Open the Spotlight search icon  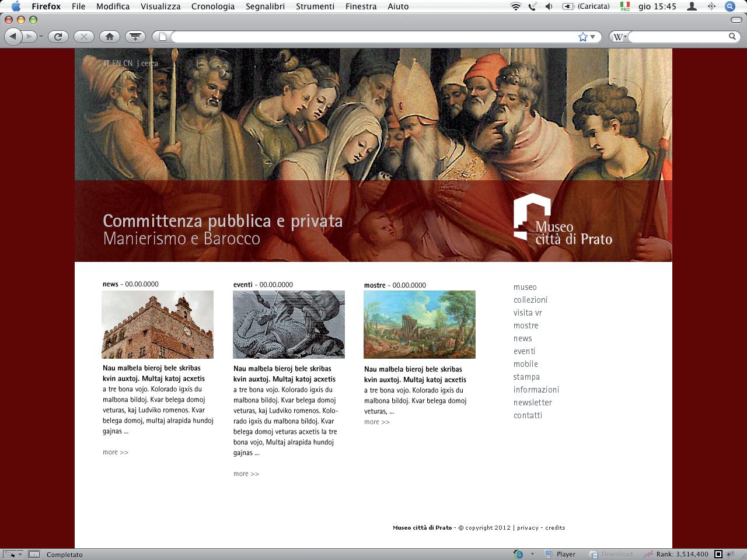[730, 6]
